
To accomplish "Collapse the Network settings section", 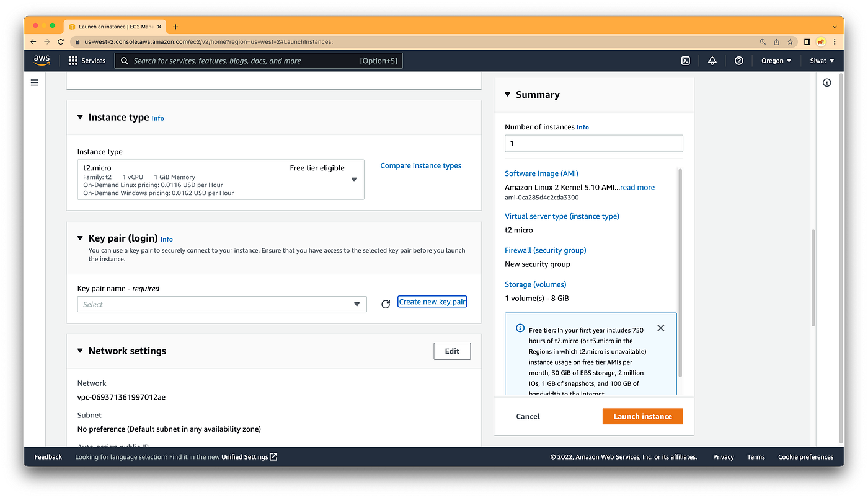I will (x=80, y=351).
